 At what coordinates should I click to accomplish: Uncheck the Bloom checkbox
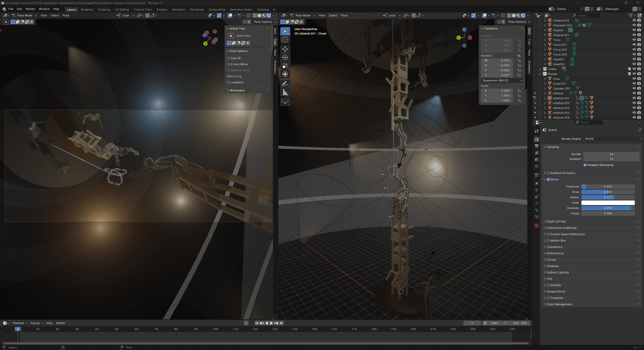click(x=548, y=179)
